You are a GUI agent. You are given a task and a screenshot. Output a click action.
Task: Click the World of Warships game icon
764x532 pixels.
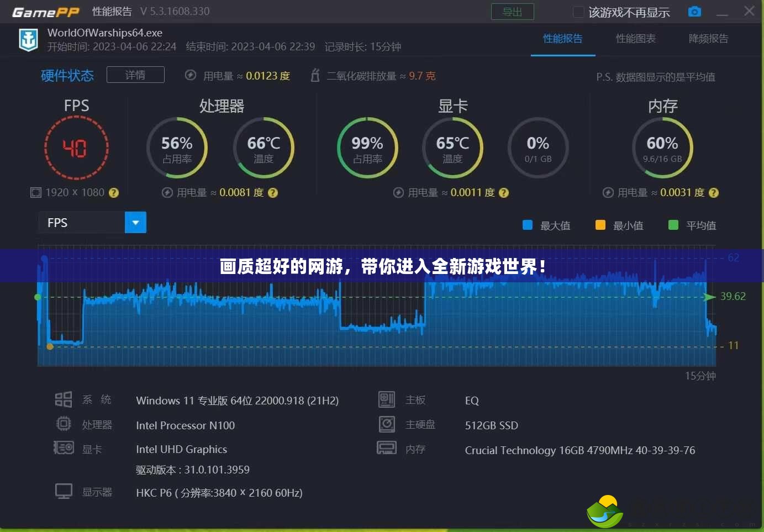pyautogui.click(x=28, y=40)
